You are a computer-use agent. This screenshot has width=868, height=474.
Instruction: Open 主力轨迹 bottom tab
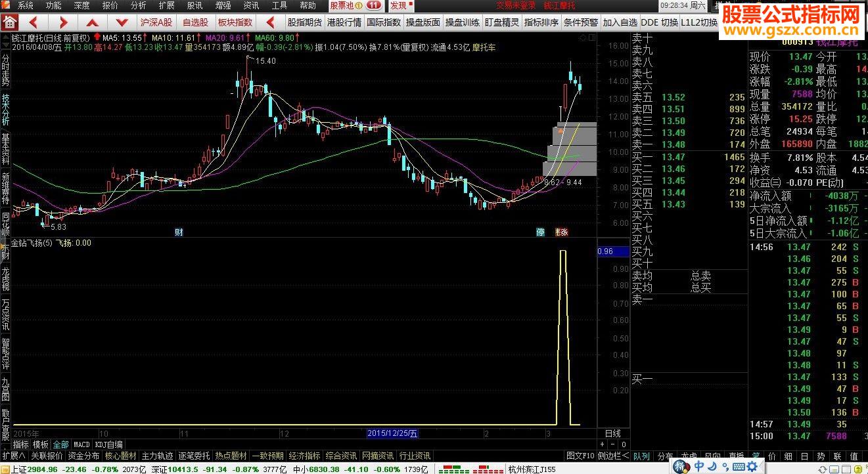pyautogui.click(x=158, y=456)
